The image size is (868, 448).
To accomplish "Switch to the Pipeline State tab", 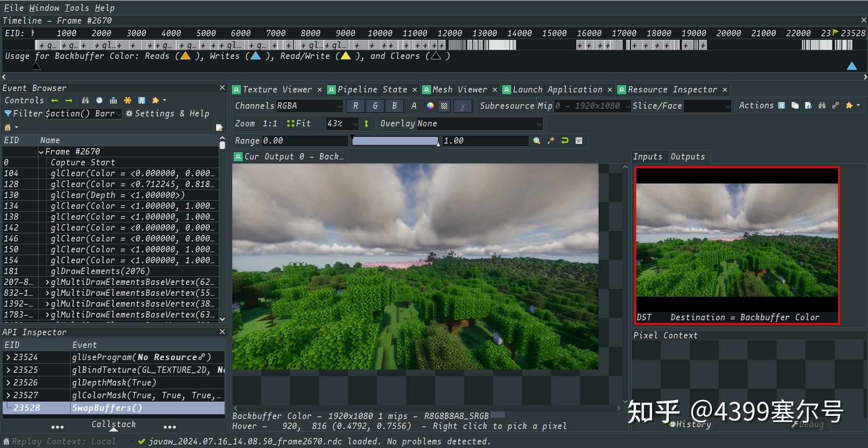I will (371, 89).
